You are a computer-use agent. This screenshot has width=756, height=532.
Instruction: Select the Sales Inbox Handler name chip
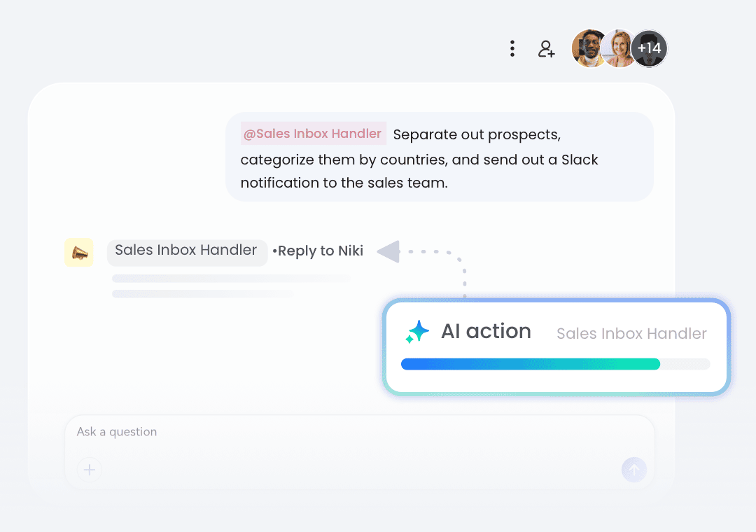186,251
